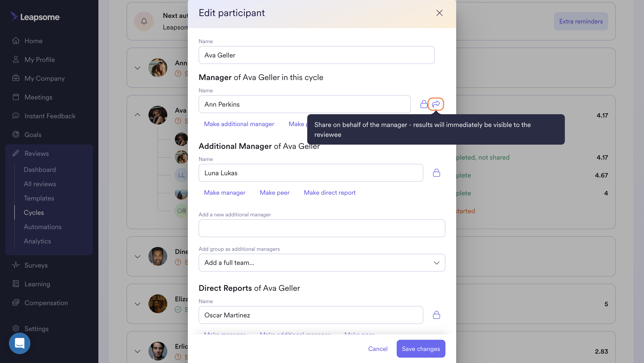
Task: Open the chat support widget
Action: (x=19, y=343)
